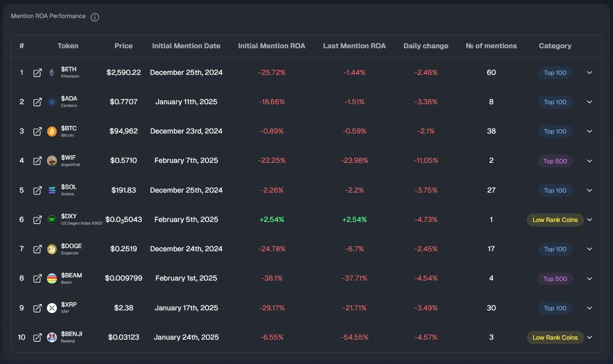Image resolution: width=613 pixels, height=364 pixels.
Task: Click the dogwifhat token logo
Action: tap(52, 161)
